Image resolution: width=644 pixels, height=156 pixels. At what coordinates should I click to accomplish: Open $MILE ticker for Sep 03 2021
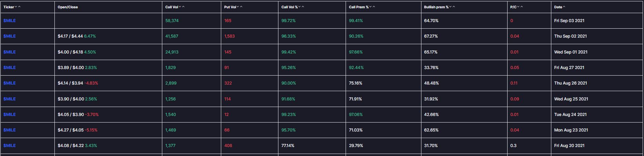point(9,21)
